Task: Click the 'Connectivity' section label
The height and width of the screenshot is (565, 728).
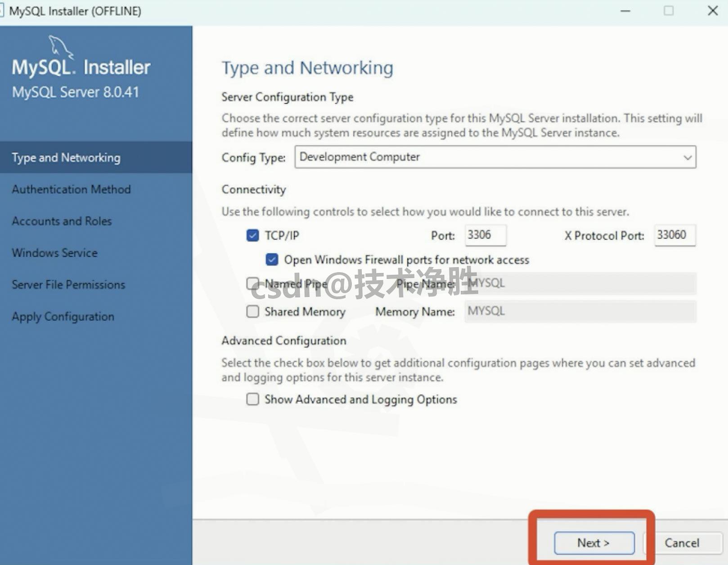Action: pyautogui.click(x=254, y=190)
